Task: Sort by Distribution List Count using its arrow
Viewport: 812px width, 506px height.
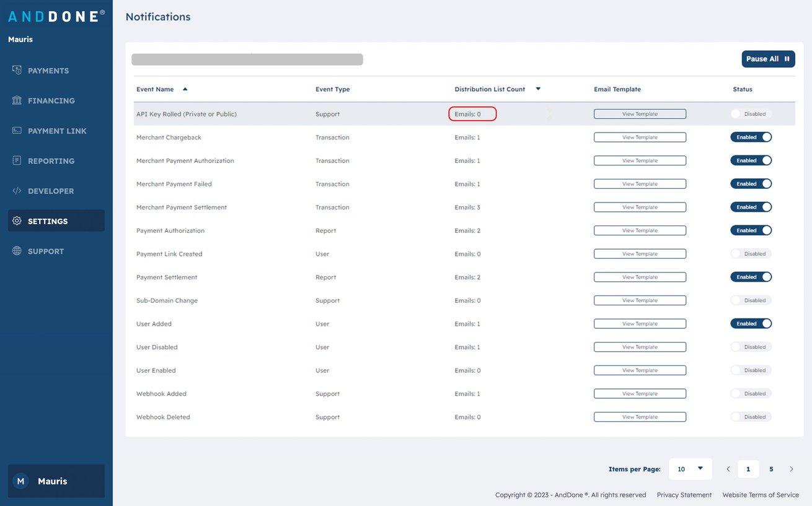Action: tap(537, 89)
